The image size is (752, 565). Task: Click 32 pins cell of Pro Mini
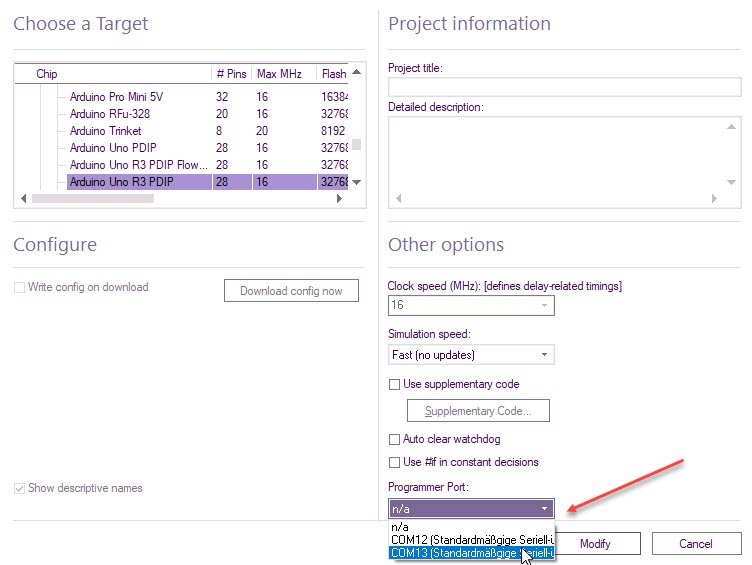222,97
